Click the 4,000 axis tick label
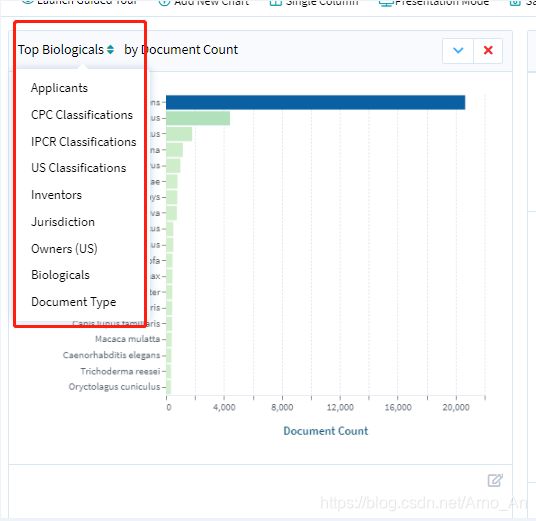Screen dimensions: 536x521 coord(224,407)
